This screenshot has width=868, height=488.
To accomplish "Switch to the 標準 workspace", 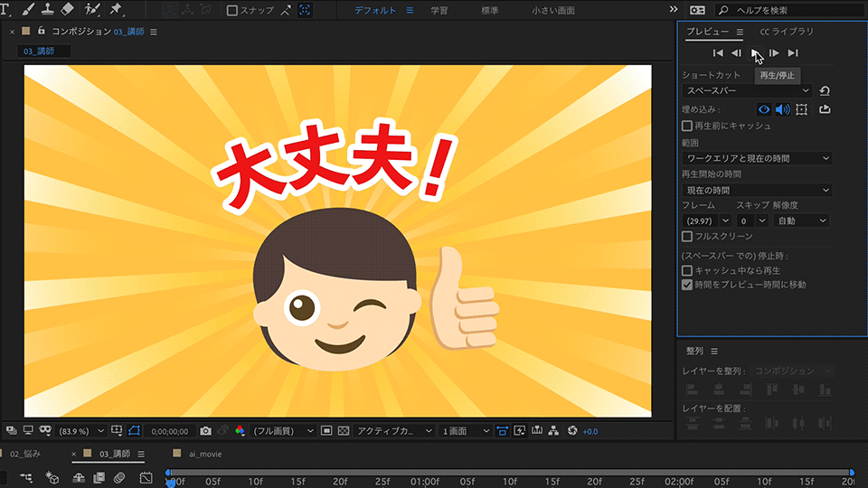I will pos(489,11).
